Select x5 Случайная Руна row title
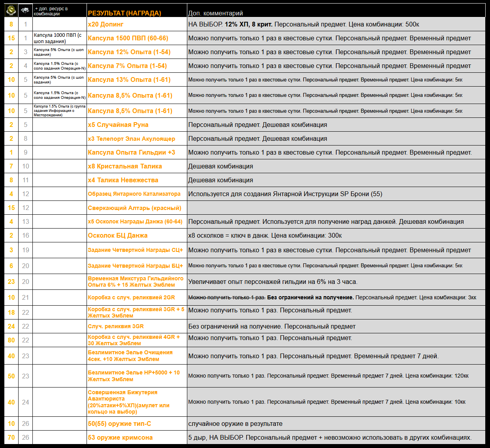This screenshot has width=490, height=448. pos(118,125)
